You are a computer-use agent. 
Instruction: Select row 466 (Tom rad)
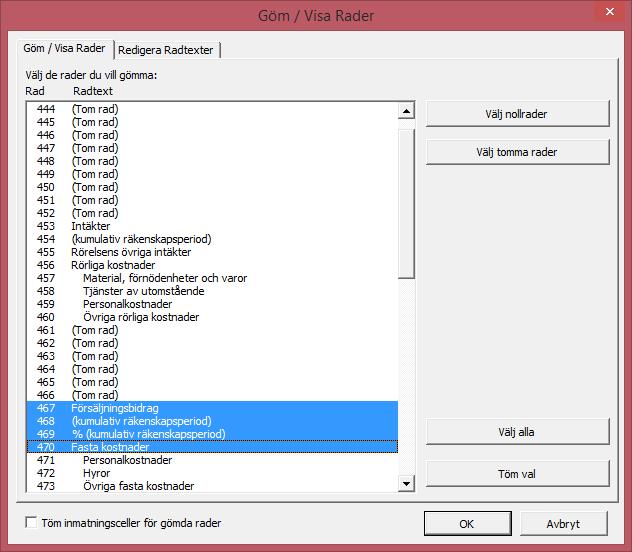(212, 395)
